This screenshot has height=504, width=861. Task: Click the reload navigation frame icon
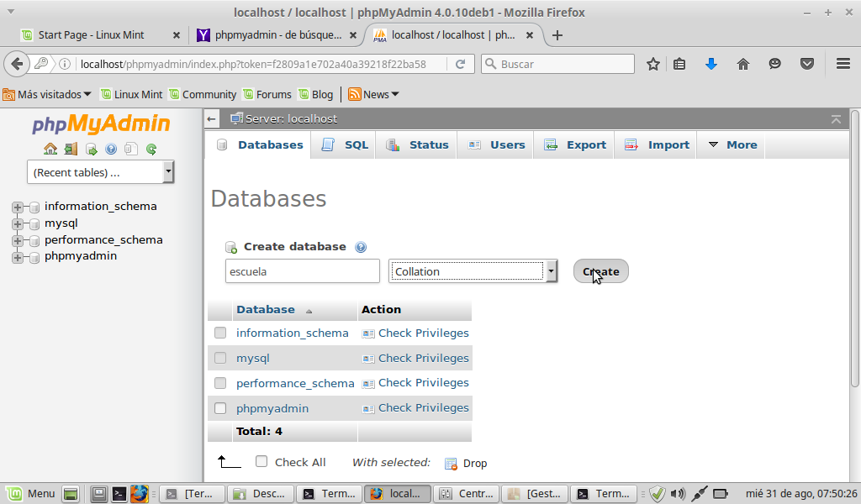pyautogui.click(x=151, y=150)
